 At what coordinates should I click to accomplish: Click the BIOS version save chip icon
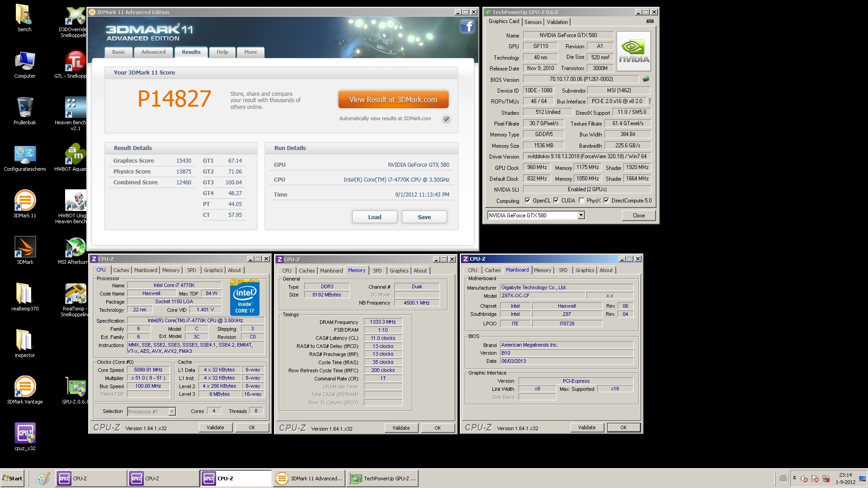point(646,79)
